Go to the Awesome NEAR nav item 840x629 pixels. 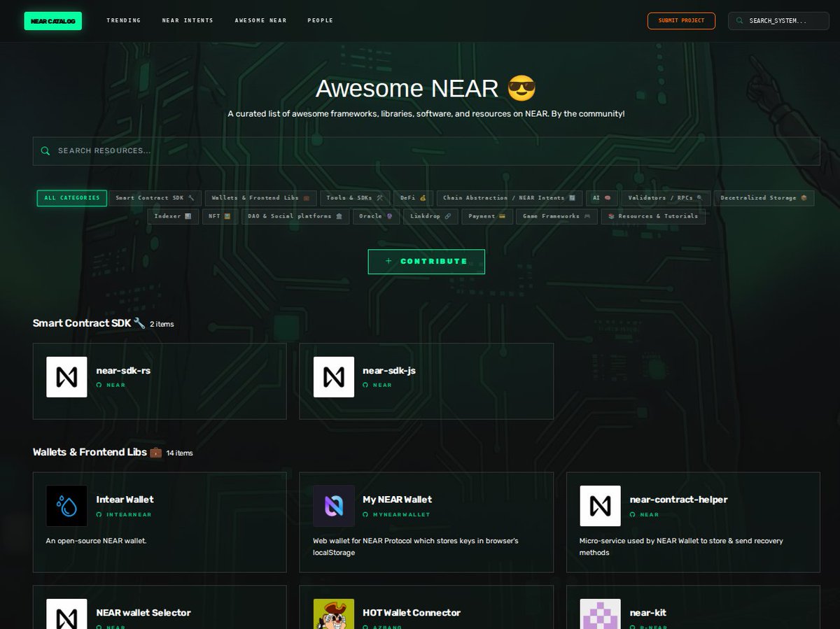(x=260, y=20)
